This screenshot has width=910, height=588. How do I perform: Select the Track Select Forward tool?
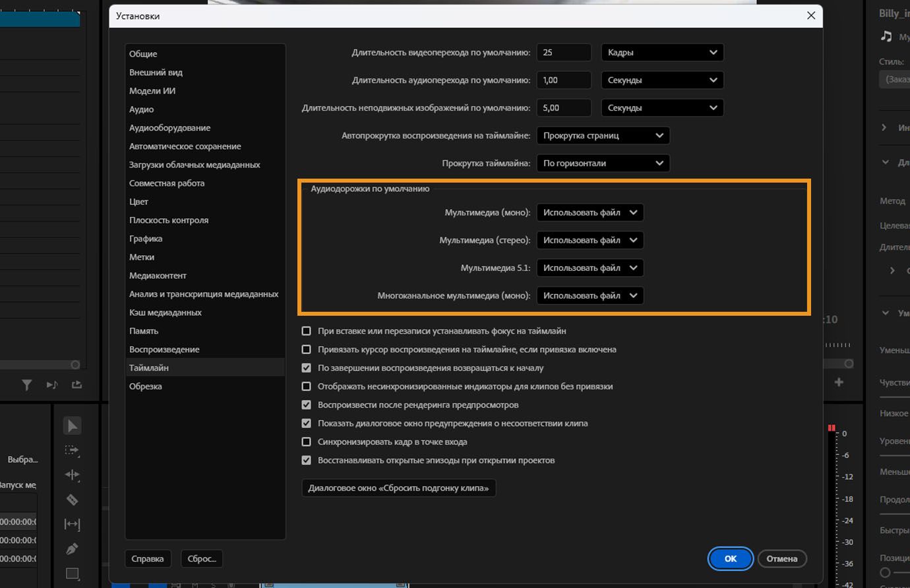pos(72,452)
